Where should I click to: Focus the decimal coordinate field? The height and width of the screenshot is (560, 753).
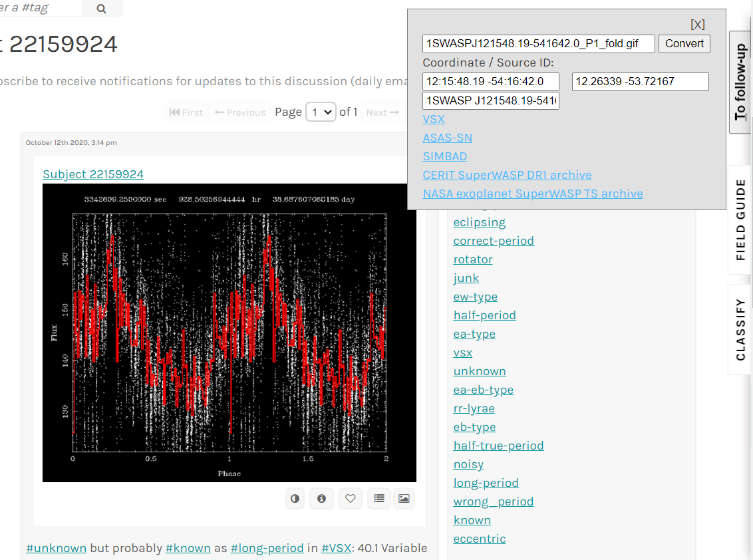640,82
